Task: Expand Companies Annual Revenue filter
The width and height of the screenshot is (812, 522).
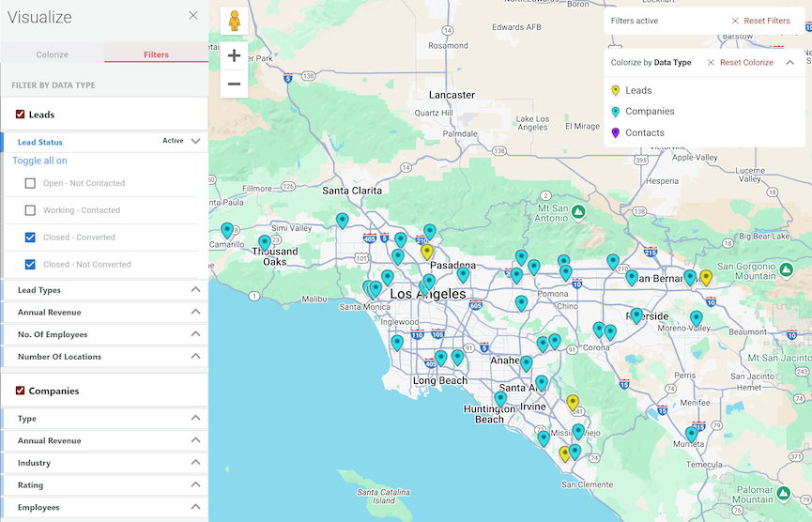Action: click(195, 440)
